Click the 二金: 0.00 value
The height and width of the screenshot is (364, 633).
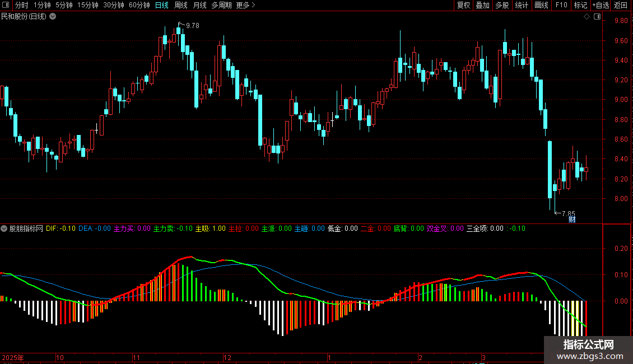coord(376,228)
